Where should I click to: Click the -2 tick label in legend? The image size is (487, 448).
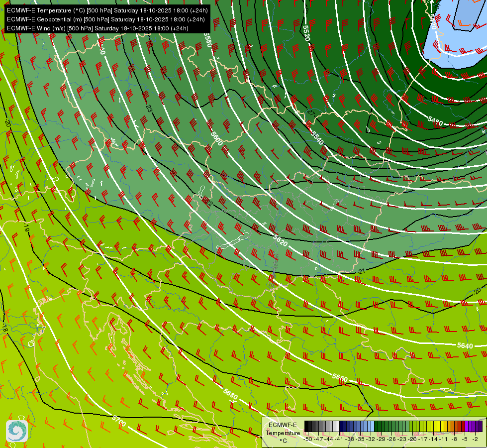(475, 439)
